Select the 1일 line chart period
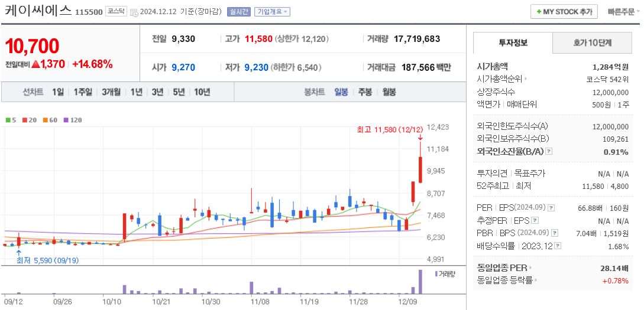Viewport: 644px width, 310px height. tap(58, 92)
